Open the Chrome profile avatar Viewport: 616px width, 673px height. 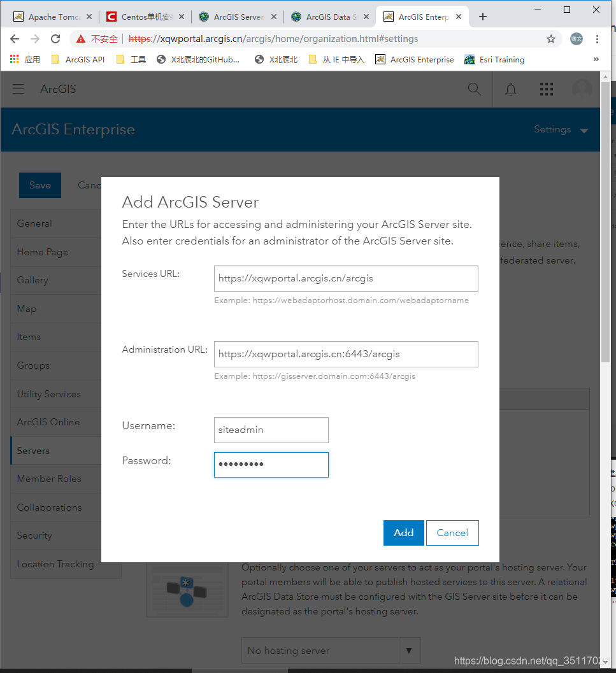[576, 39]
